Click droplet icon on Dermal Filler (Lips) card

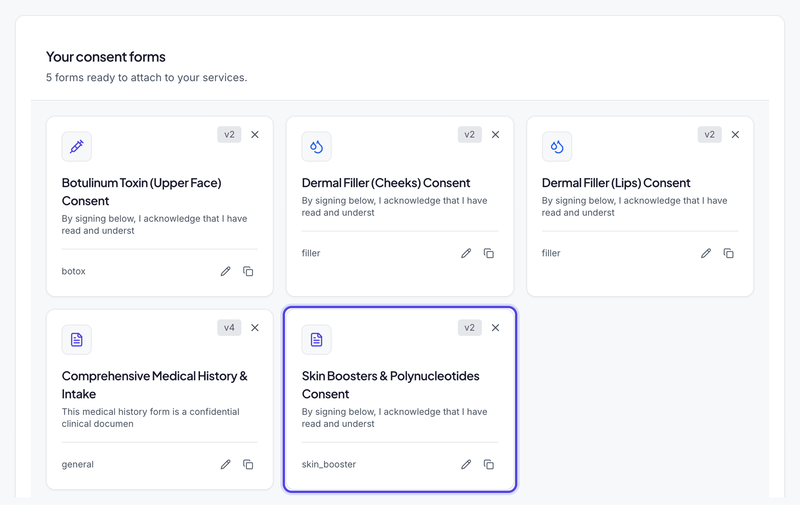pyautogui.click(x=557, y=146)
